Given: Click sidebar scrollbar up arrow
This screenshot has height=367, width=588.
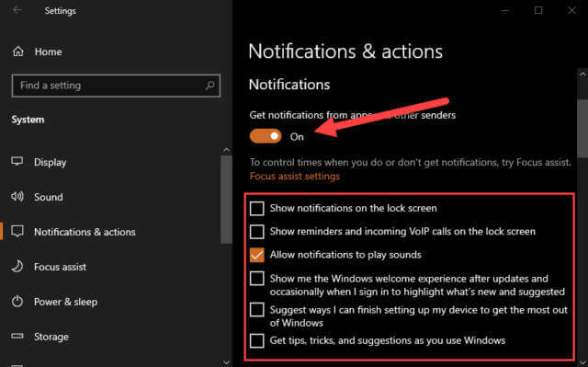Looking at the screenshot, I should click(226, 150).
